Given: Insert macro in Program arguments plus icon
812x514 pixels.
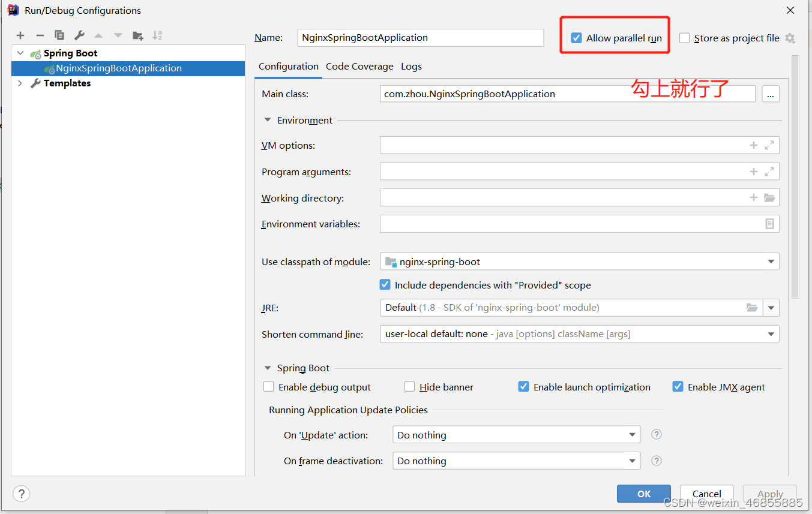Looking at the screenshot, I should (754, 172).
